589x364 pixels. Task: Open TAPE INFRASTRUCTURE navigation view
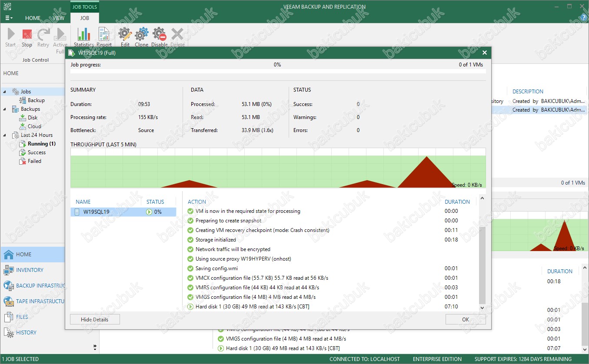33,301
